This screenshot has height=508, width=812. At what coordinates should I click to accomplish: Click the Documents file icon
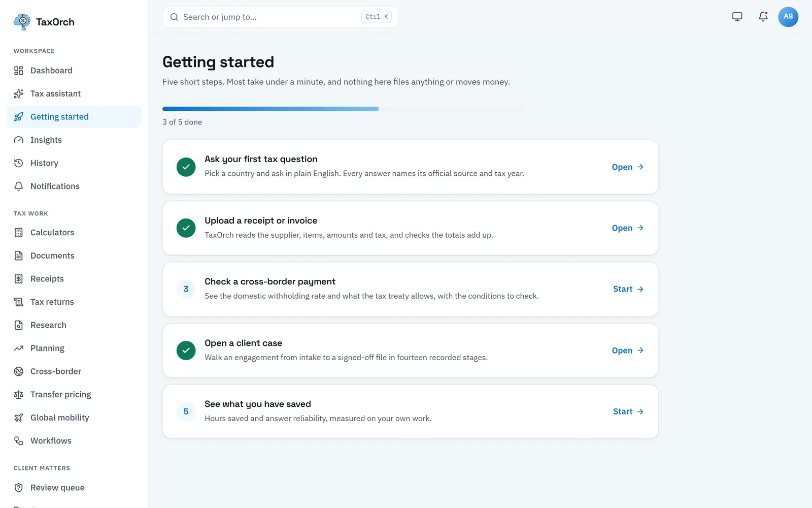point(19,256)
